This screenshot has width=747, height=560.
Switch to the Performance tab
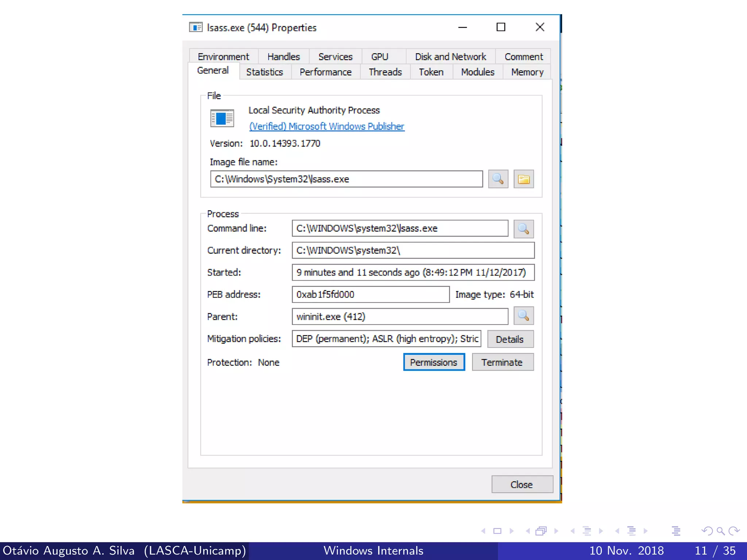325,72
